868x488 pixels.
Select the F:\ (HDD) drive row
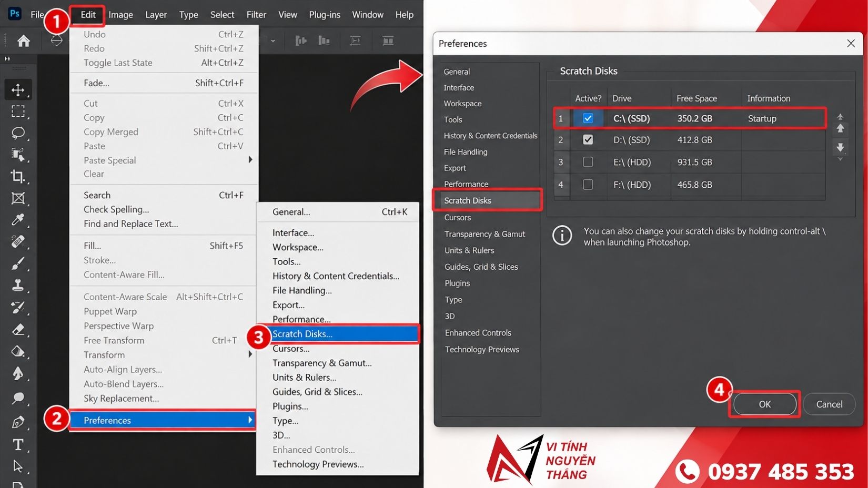(690, 185)
